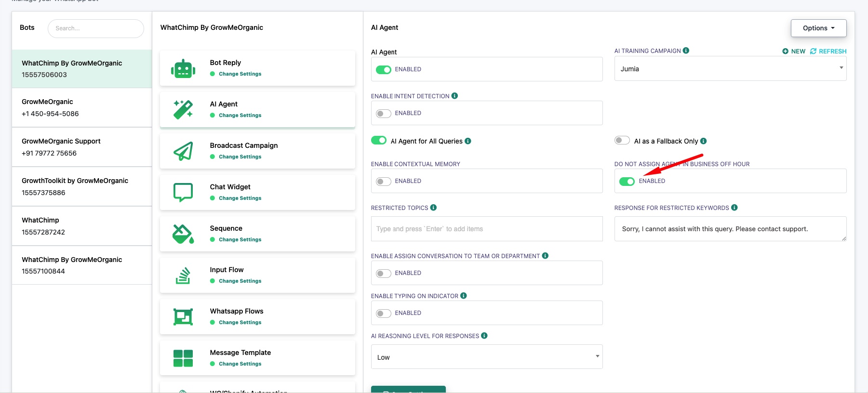868x393 pixels.
Task: Select bot WhatChimp By GrowMeOrganic 15557100844
Action: tap(82, 265)
